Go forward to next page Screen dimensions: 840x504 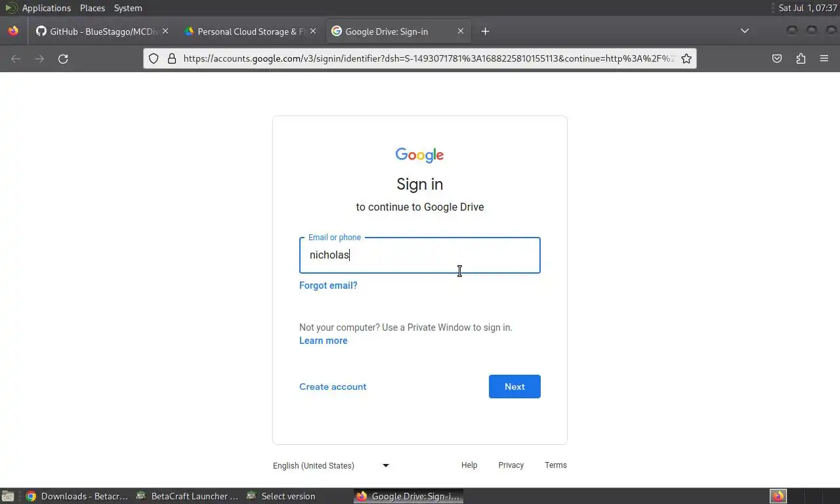tap(39, 58)
